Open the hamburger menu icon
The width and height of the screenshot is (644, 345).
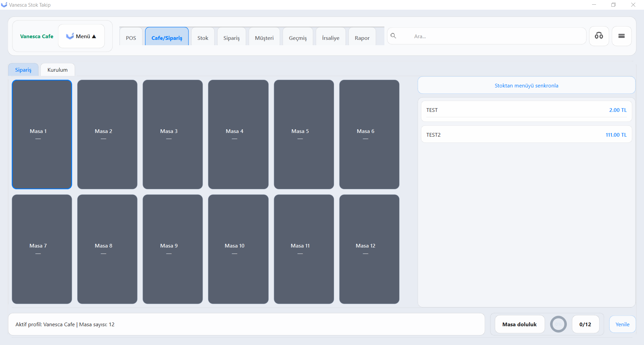pyautogui.click(x=622, y=36)
